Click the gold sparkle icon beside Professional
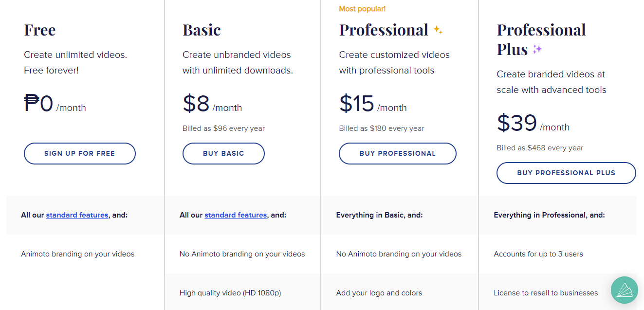This screenshot has width=644, height=310. [x=438, y=30]
